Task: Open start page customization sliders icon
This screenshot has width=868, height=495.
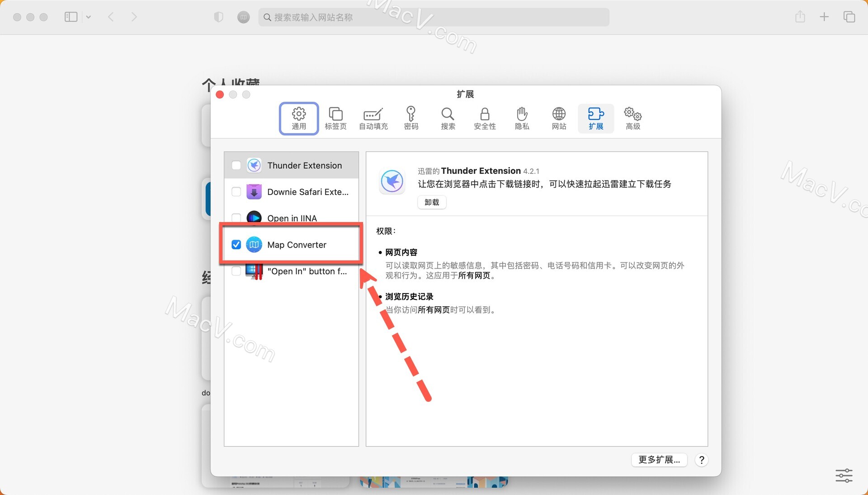Action: click(844, 476)
